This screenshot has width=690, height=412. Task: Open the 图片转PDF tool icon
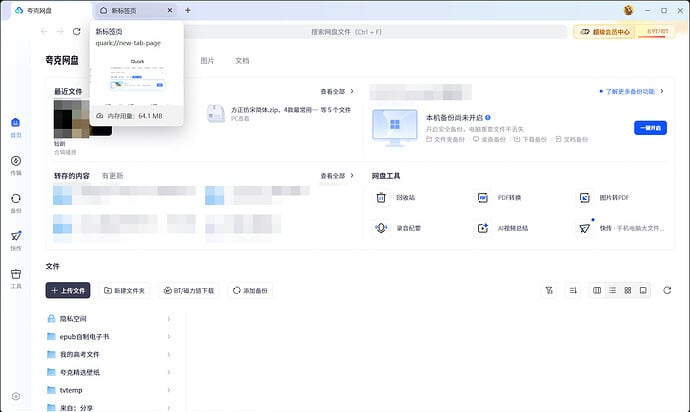pyautogui.click(x=584, y=198)
